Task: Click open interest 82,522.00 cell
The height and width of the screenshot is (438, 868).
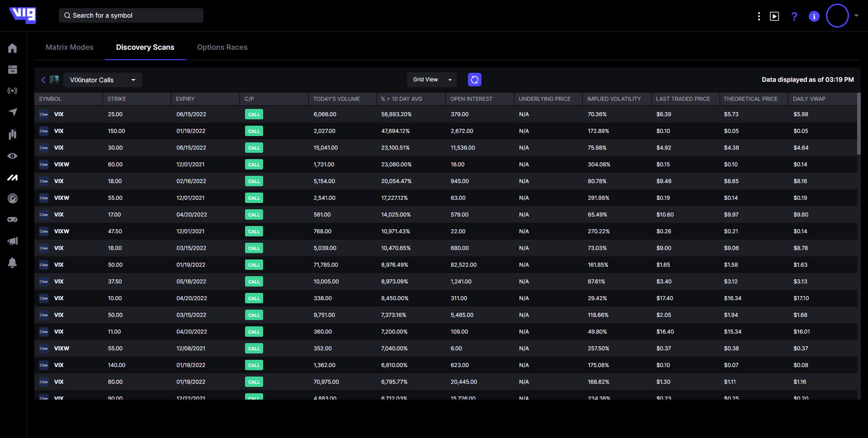Action: (463, 265)
